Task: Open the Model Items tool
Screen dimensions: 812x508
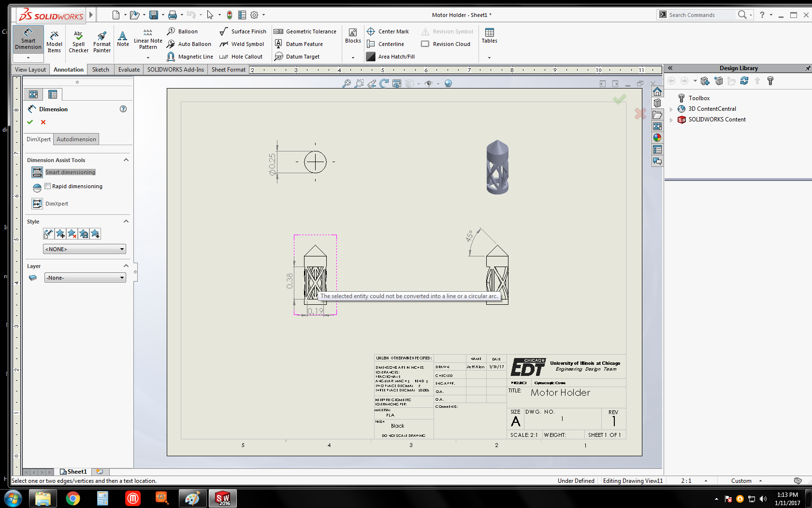Action: tap(54, 41)
